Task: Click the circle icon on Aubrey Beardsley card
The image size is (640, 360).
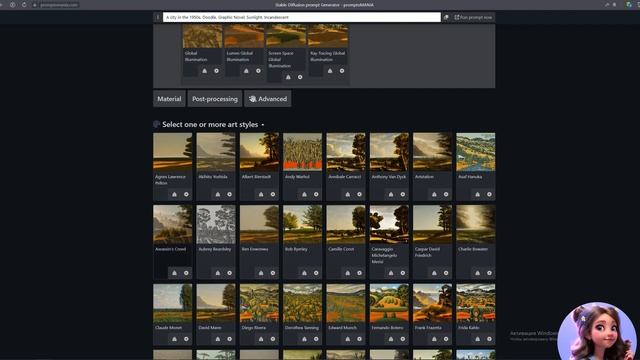Action: [229, 273]
